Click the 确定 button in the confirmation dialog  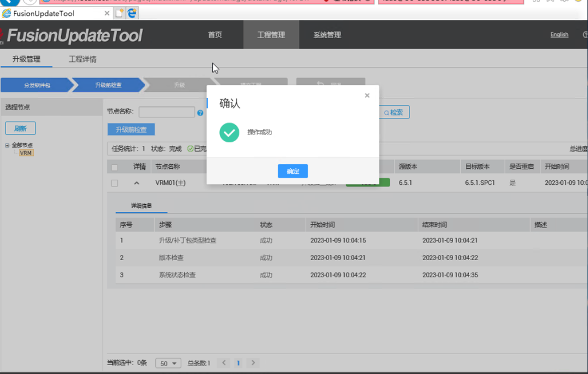tap(292, 171)
